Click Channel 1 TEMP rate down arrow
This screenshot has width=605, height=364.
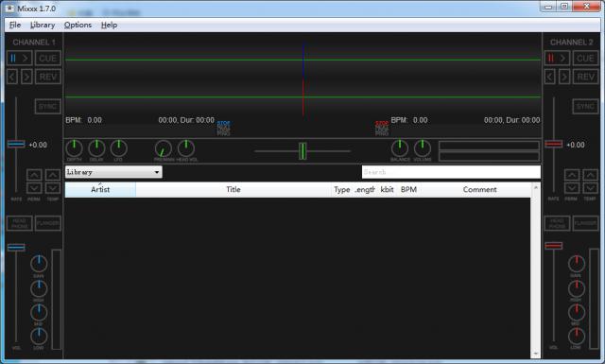point(53,188)
